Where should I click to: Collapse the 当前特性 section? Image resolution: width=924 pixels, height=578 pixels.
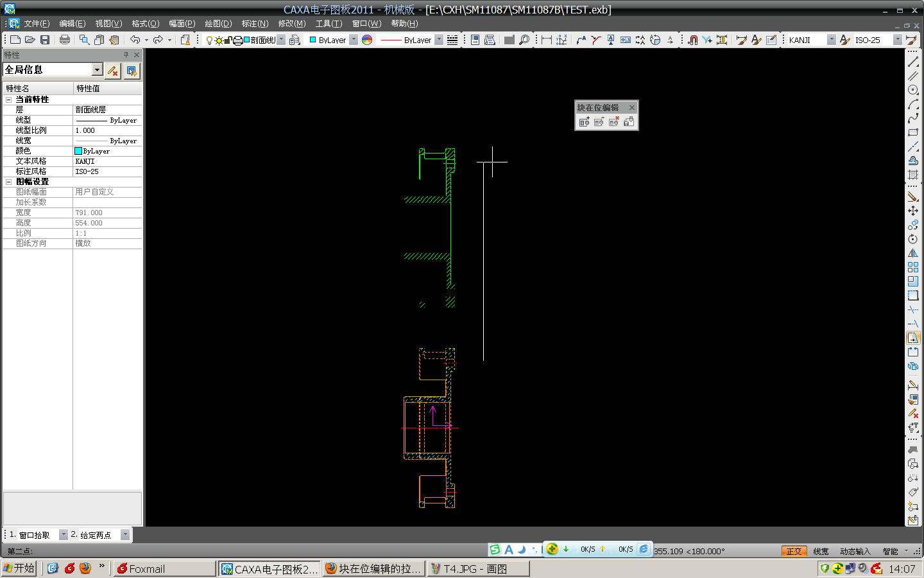[9, 100]
